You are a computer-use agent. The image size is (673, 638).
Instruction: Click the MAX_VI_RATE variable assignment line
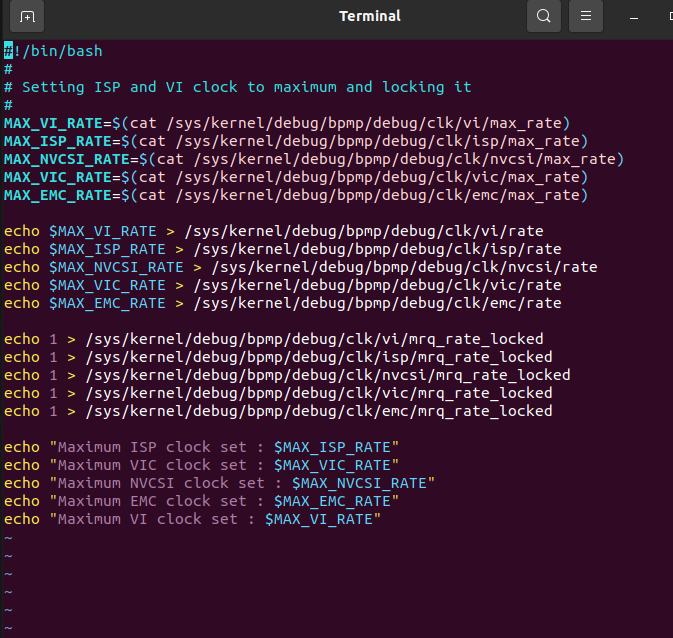point(287,123)
